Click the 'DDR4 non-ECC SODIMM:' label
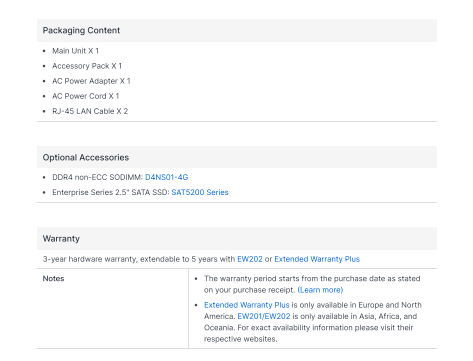473x361 pixels. tap(97, 177)
